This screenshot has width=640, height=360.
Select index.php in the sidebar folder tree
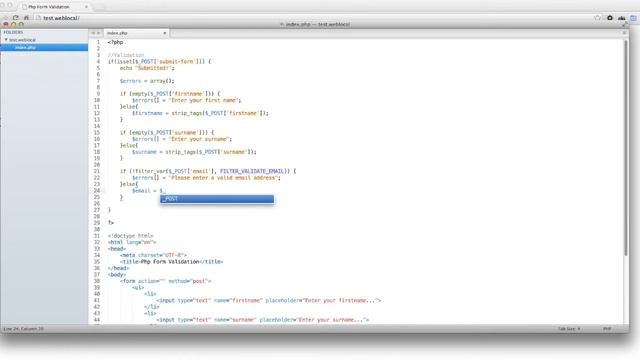click(44, 47)
